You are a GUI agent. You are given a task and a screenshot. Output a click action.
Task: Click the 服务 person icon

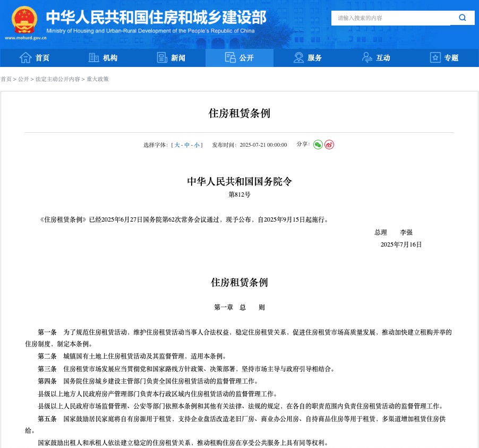tap(298, 57)
